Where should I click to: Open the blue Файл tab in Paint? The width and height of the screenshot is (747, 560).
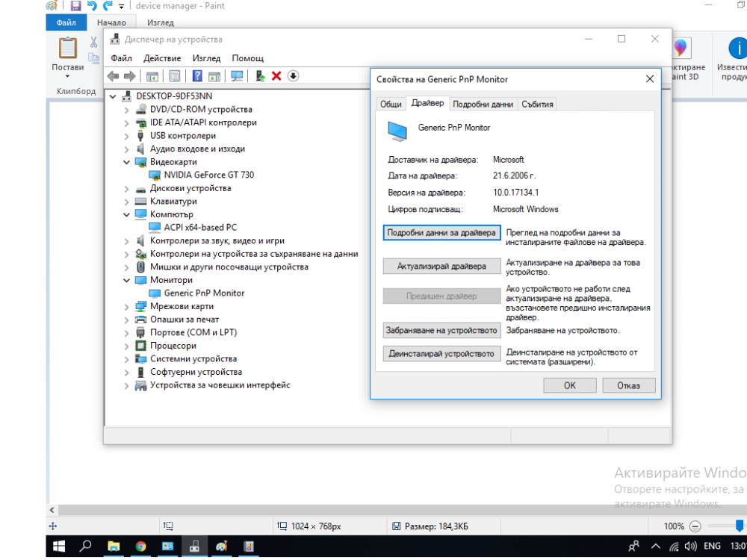(66, 22)
